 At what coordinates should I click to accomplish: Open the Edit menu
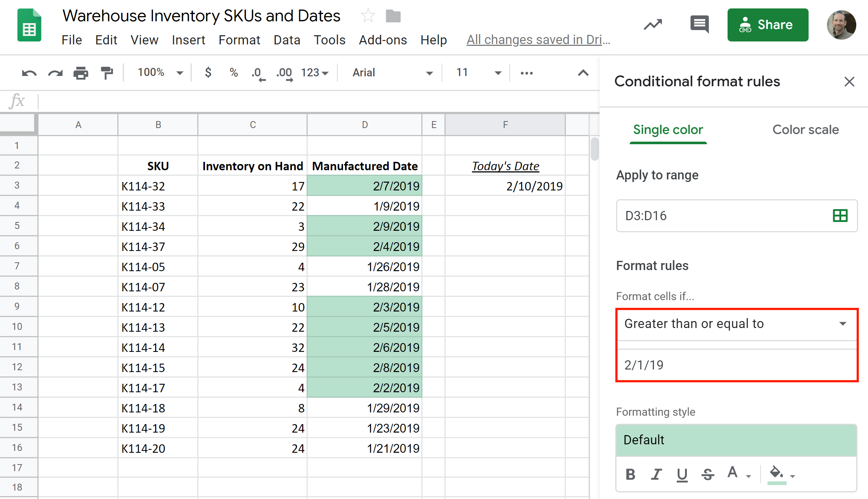pos(106,40)
